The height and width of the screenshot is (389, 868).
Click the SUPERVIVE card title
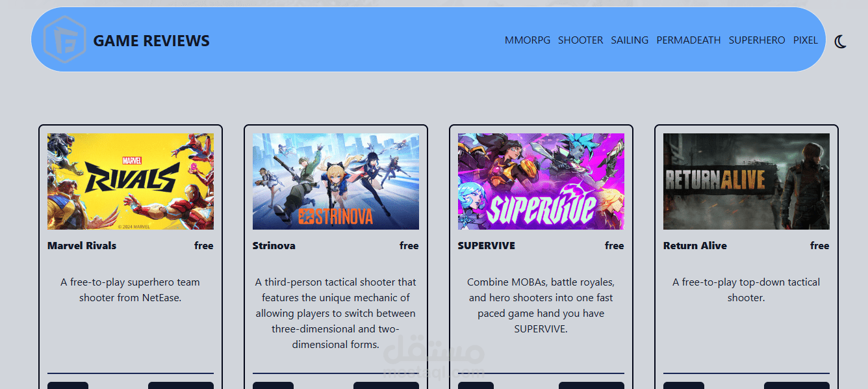tap(487, 245)
